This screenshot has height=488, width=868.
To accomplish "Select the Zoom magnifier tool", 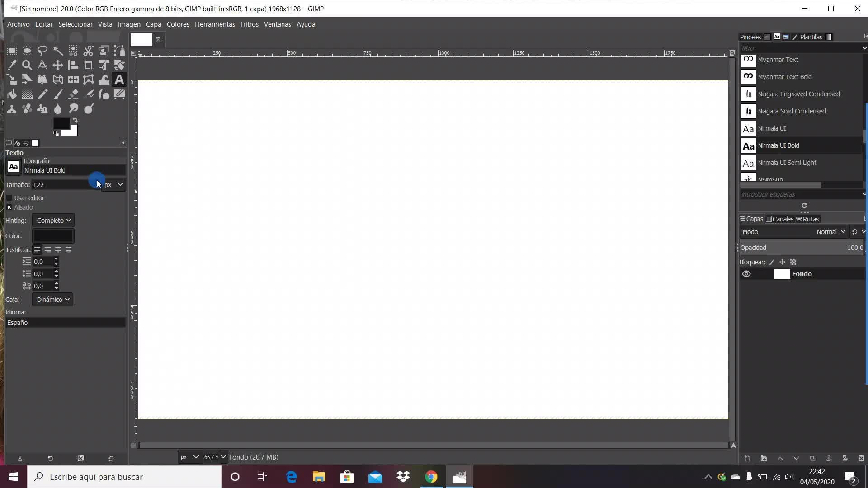I will [27, 66].
